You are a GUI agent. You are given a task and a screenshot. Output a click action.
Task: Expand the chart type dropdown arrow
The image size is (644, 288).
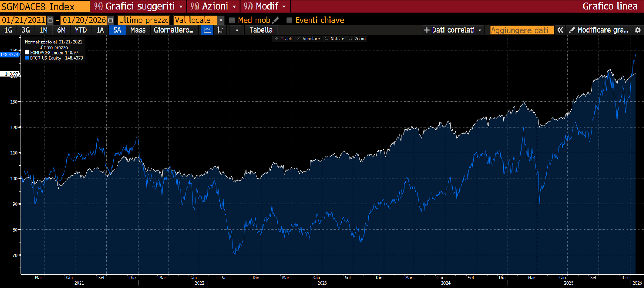[237, 30]
